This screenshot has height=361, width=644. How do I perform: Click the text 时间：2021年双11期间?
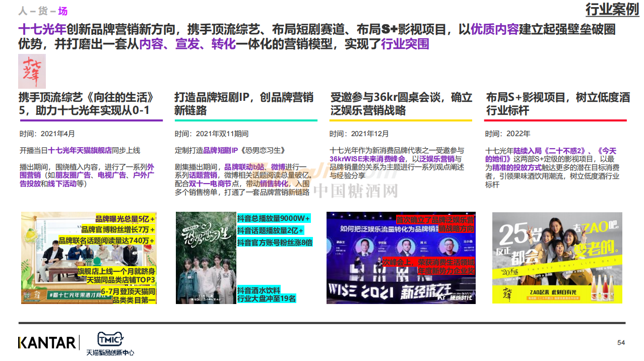tap(212, 134)
